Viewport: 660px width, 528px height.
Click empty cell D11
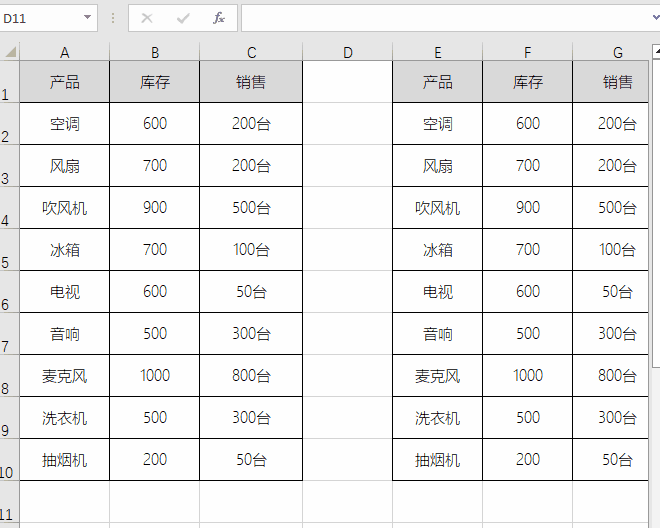348,501
